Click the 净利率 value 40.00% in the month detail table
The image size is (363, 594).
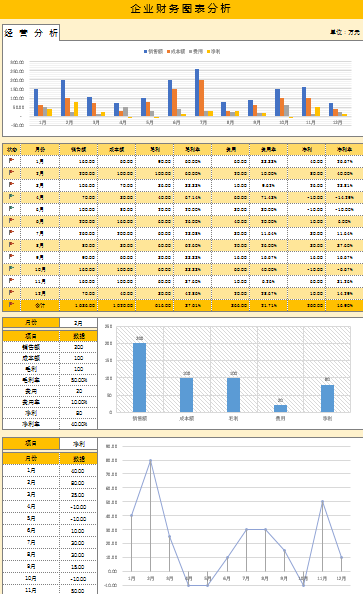78,424
